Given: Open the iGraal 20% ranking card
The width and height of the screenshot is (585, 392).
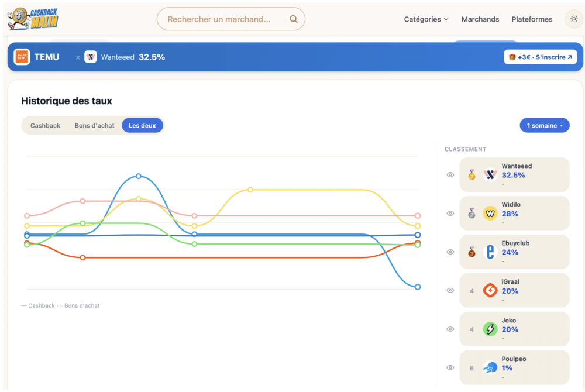Looking at the screenshot, I should (514, 290).
